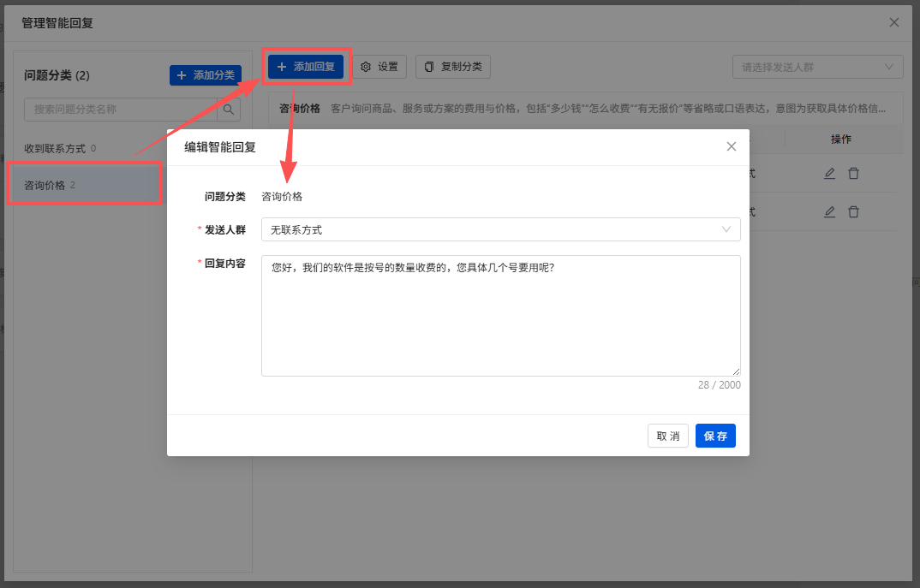Image resolution: width=920 pixels, height=588 pixels.
Task: Focus the 搜索问题分类名称 search field
Action: (x=120, y=110)
